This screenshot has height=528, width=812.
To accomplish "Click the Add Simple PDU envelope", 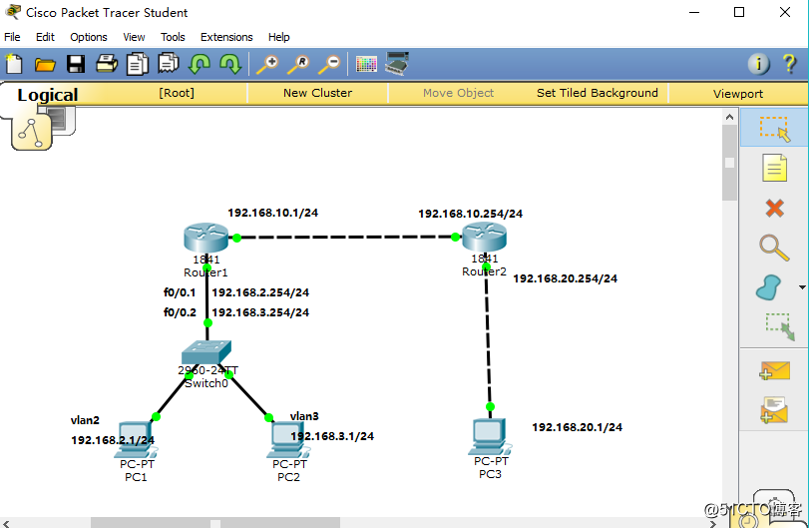I will click(774, 371).
